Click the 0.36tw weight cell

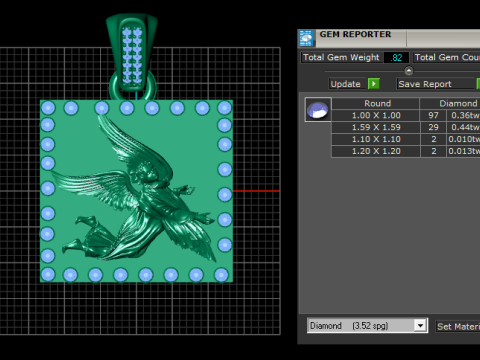pos(464,115)
